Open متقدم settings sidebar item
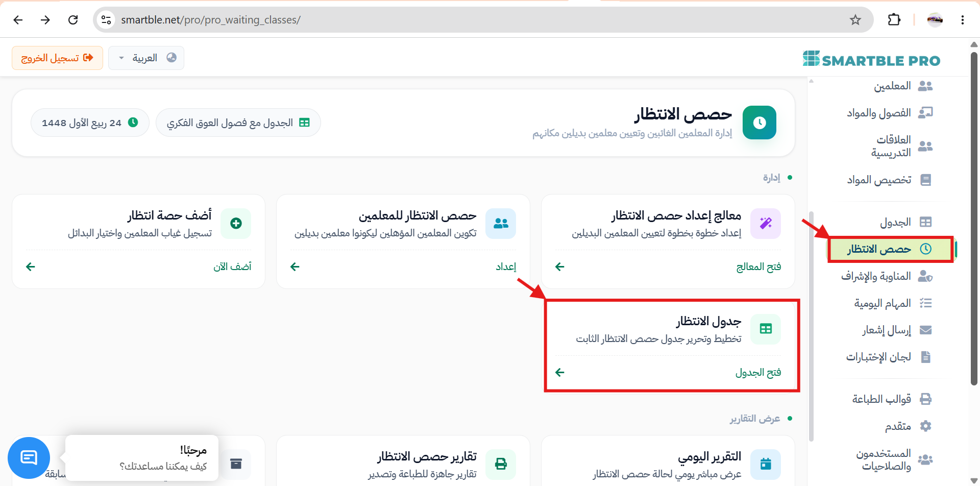The height and width of the screenshot is (486, 980). (x=909, y=426)
